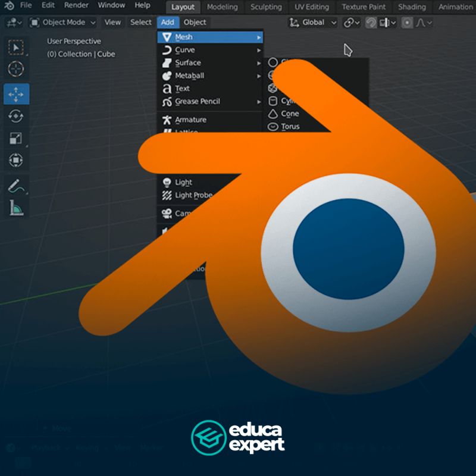Select the Select Box tool

[x=16, y=46]
